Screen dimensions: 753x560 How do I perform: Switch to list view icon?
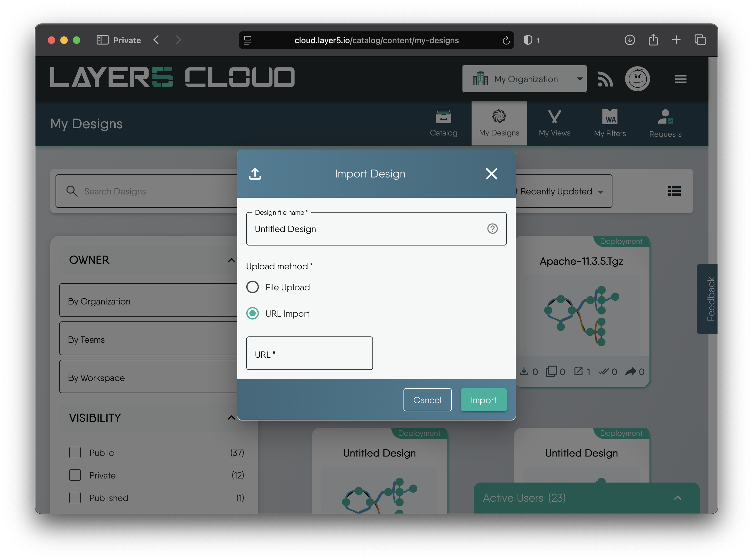674,191
